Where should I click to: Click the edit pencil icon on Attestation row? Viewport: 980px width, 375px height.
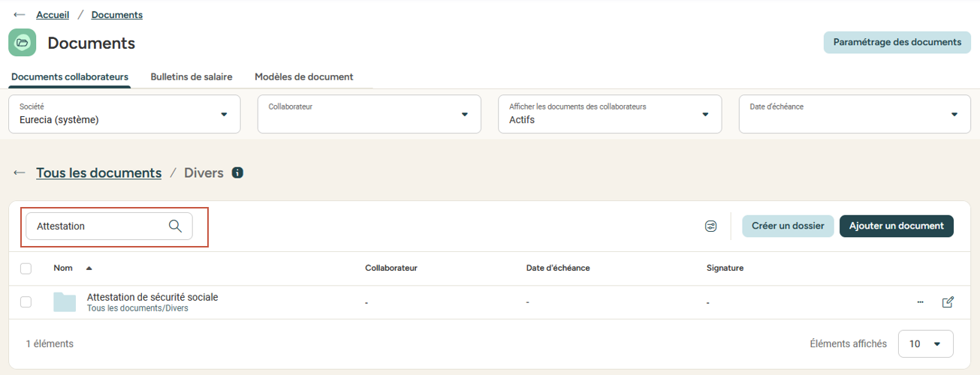click(948, 302)
